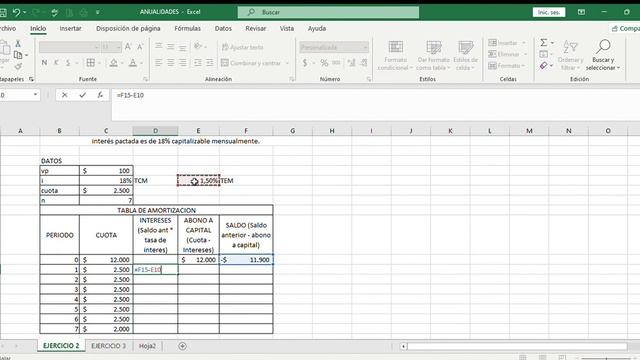
Task: Open the Ribbon Display Options icon
Action: (581, 12)
